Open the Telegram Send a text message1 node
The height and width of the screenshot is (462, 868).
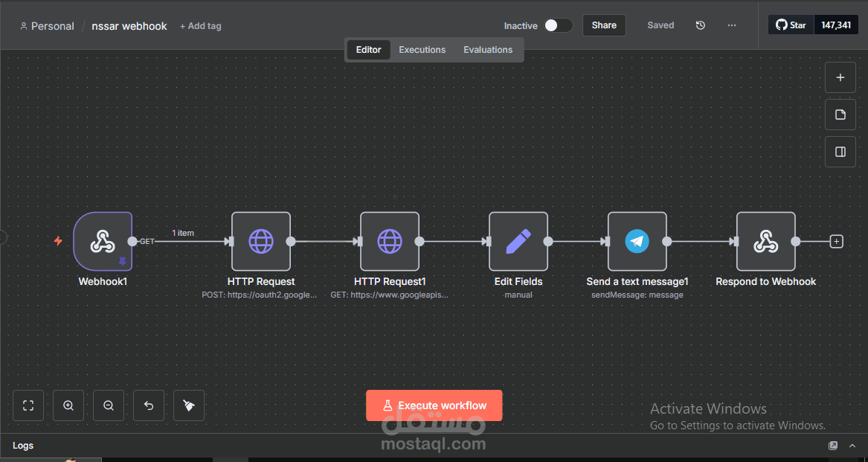637,241
